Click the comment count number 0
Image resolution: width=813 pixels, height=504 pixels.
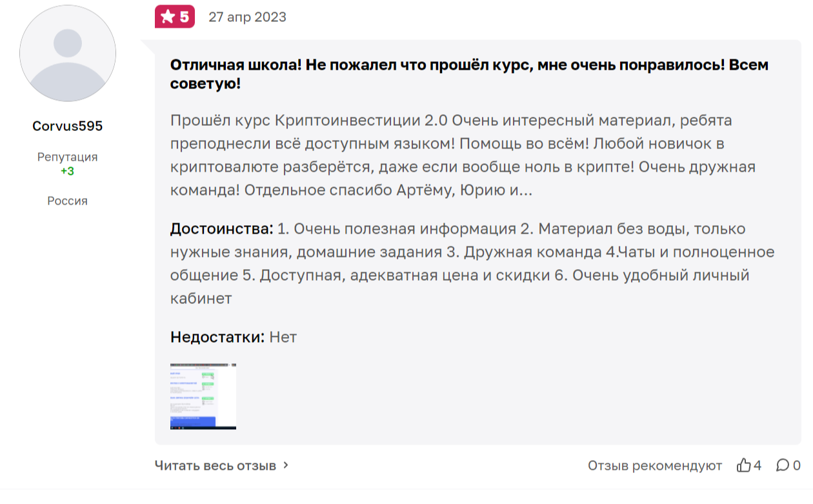point(796,465)
